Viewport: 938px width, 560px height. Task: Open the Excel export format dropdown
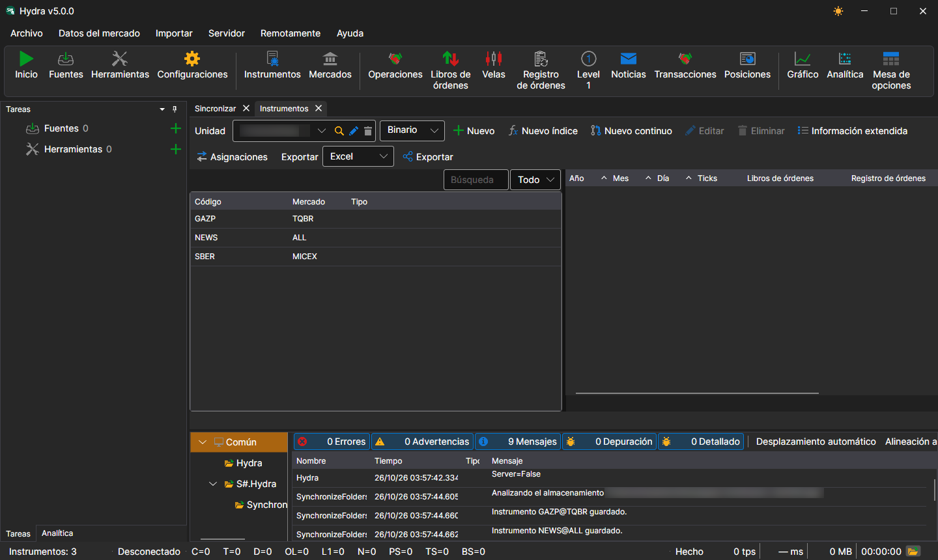click(358, 156)
